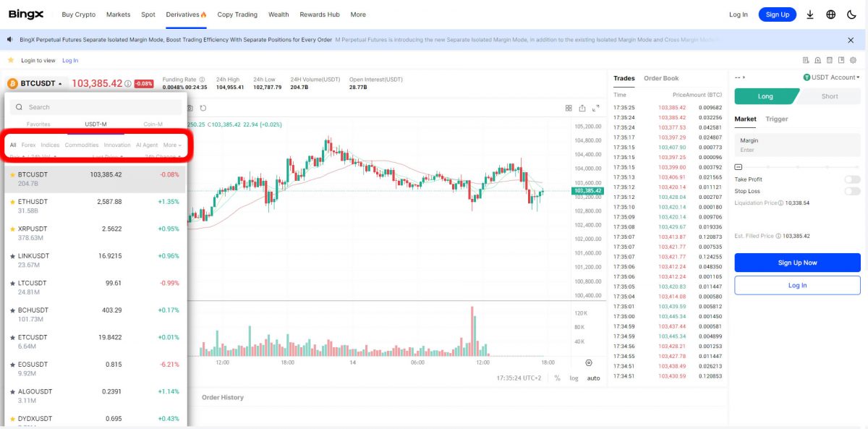This screenshot has height=429, width=868.
Task: Open the Buy Crypto menu
Action: coord(78,14)
